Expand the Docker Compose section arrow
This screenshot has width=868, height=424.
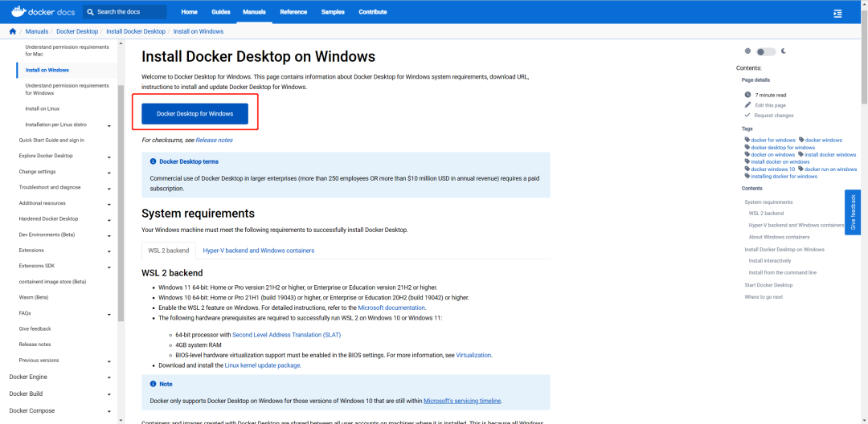click(109, 412)
